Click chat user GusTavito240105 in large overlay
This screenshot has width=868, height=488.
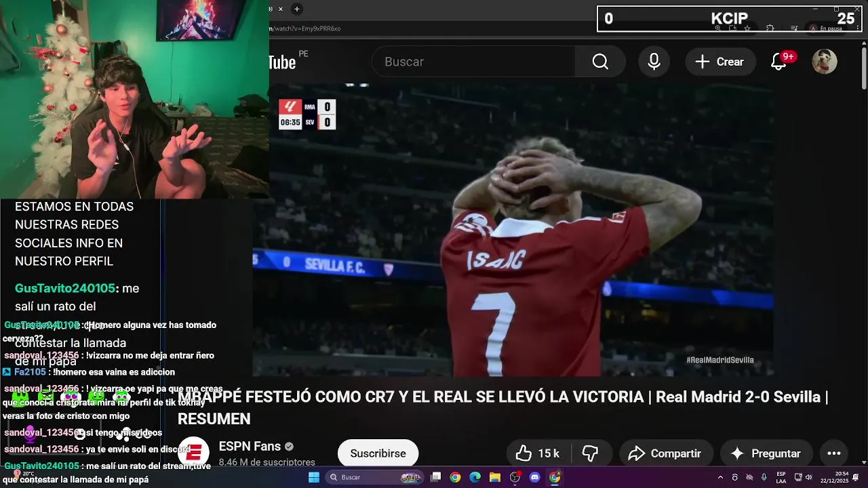[65, 288]
